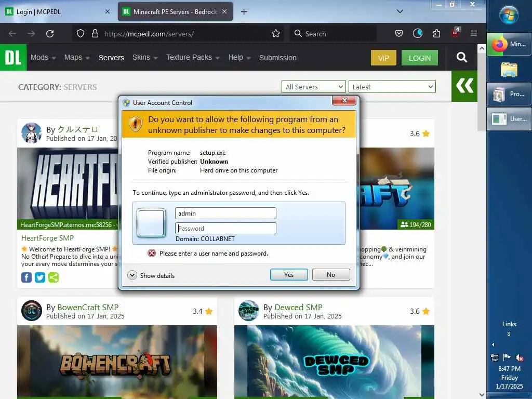The width and height of the screenshot is (532, 399).
Task: Open the Help menu
Action: (x=240, y=57)
